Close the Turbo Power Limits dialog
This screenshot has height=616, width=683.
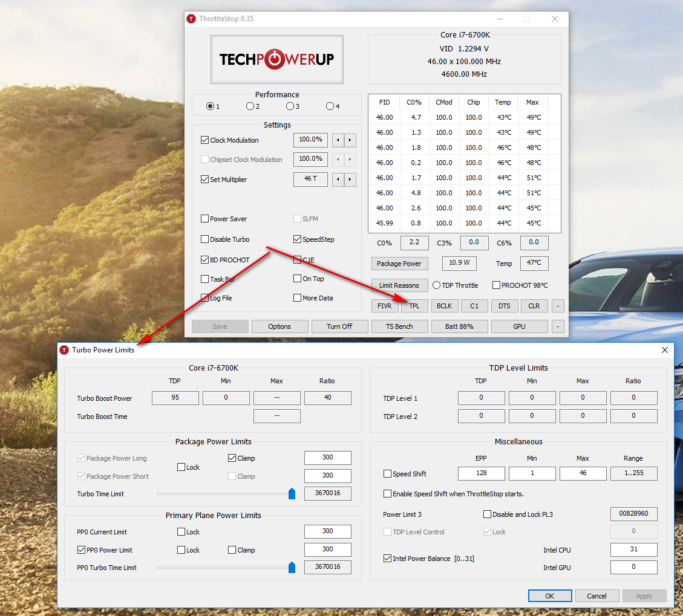coord(664,350)
